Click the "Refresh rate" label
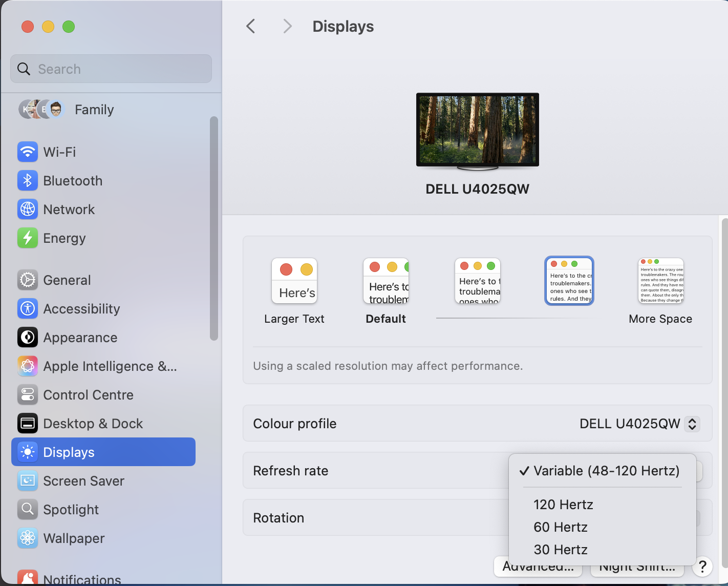The height and width of the screenshot is (586, 728). pyautogui.click(x=291, y=471)
